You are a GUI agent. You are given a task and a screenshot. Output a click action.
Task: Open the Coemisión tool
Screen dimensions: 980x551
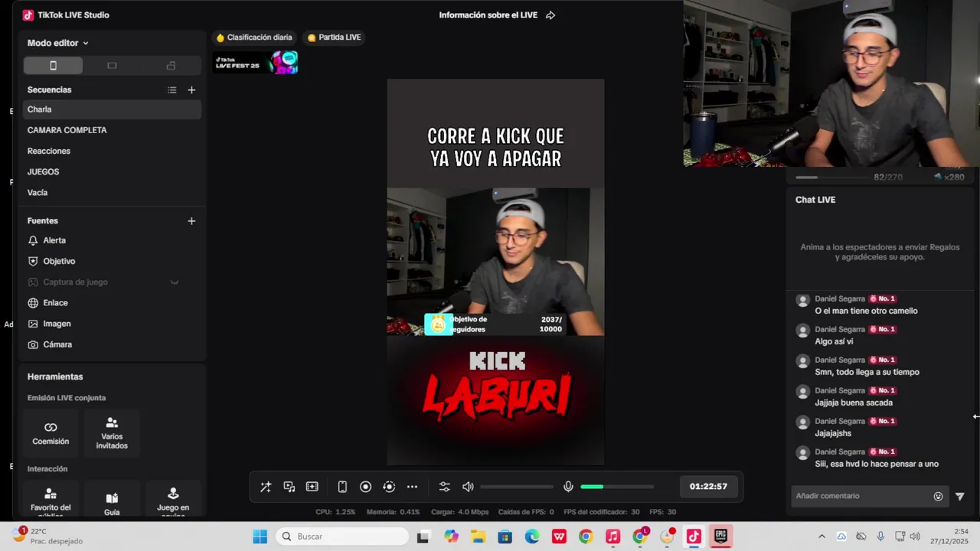[51, 433]
